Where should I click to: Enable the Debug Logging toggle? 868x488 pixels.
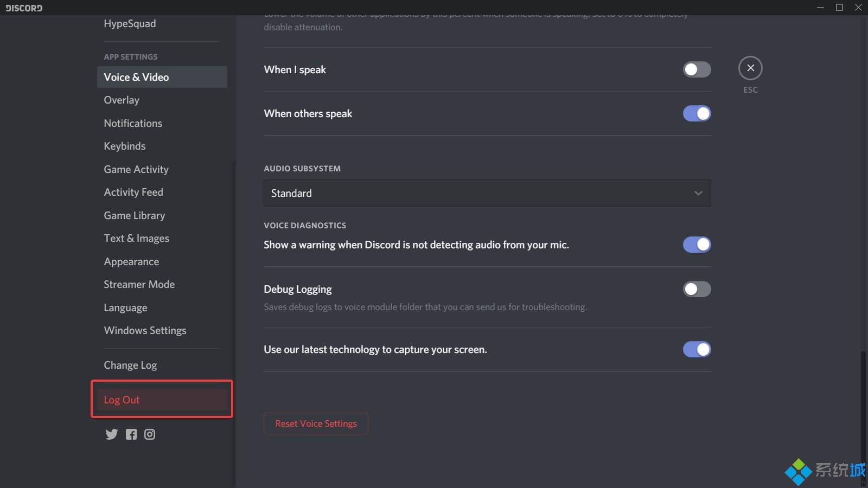(697, 289)
